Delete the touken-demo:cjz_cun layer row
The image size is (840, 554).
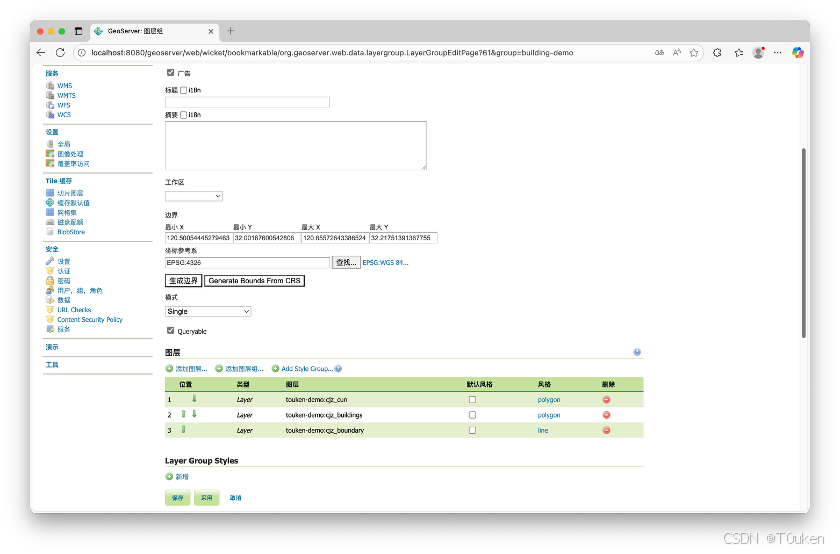pyautogui.click(x=606, y=400)
